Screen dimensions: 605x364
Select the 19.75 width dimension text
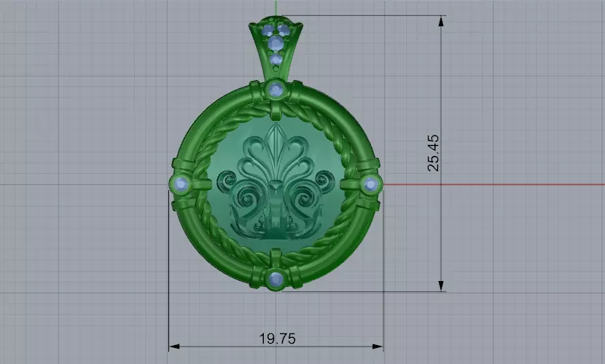278,339
